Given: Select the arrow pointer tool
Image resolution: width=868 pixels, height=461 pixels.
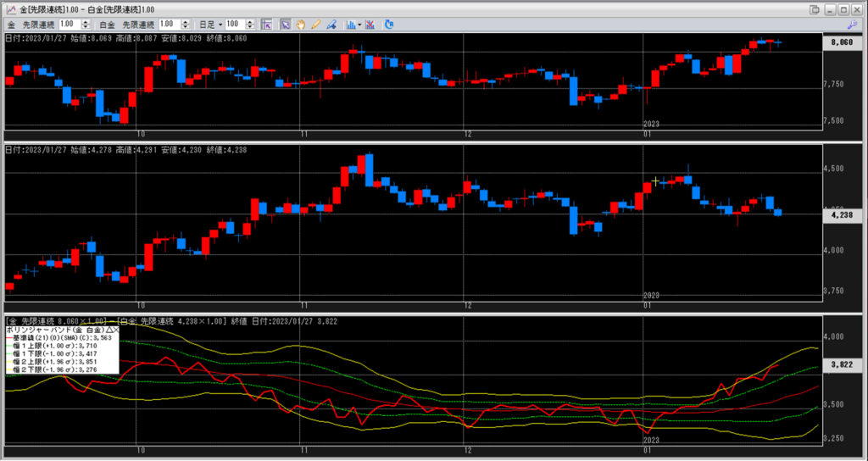Looking at the screenshot, I should 285,25.
